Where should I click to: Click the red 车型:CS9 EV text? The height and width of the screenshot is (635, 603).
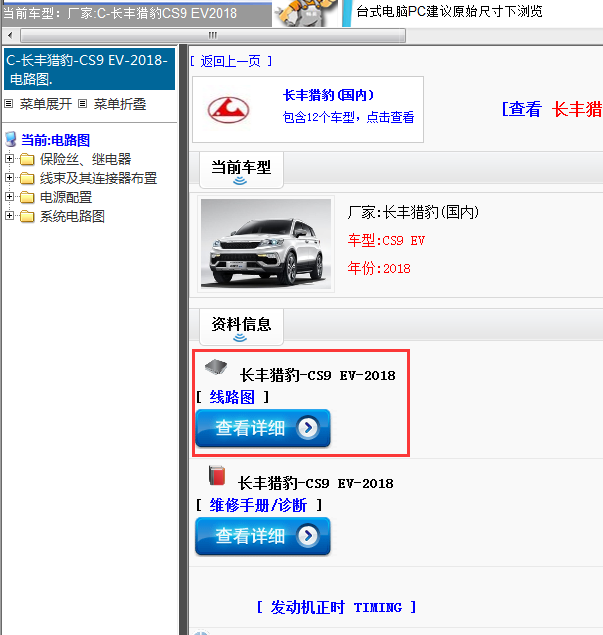pyautogui.click(x=386, y=241)
